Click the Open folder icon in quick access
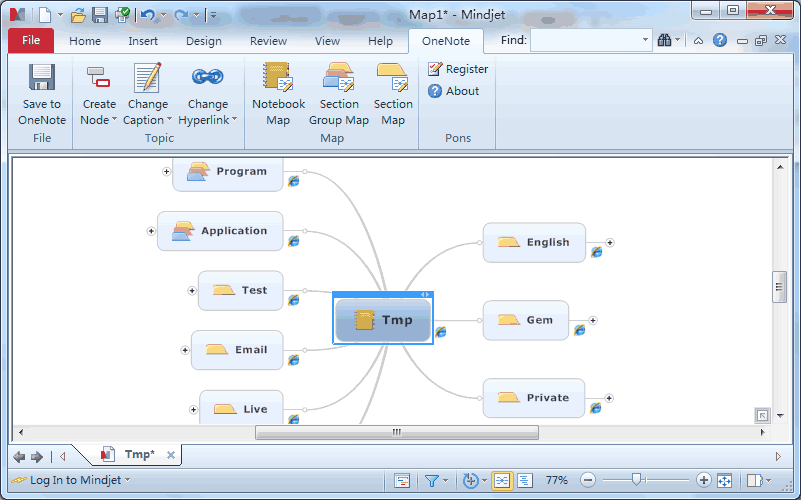The width and height of the screenshot is (801, 500). pos(78,15)
